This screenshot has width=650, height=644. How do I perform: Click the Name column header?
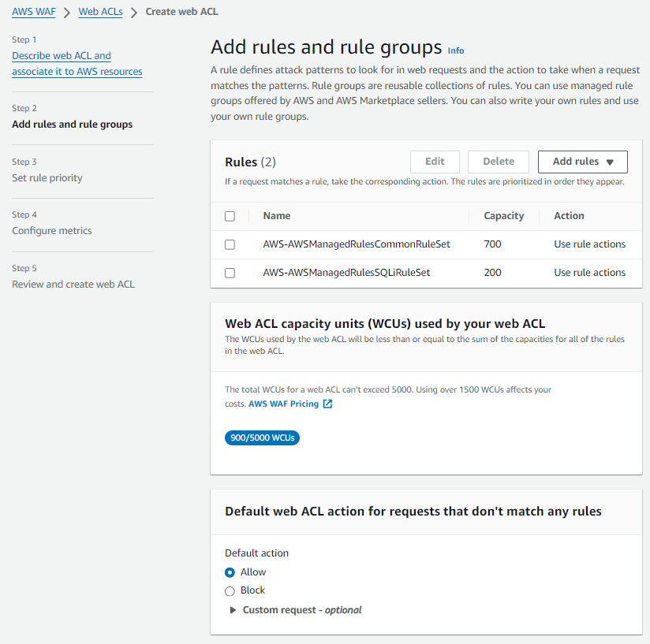click(x=277, y=216)
